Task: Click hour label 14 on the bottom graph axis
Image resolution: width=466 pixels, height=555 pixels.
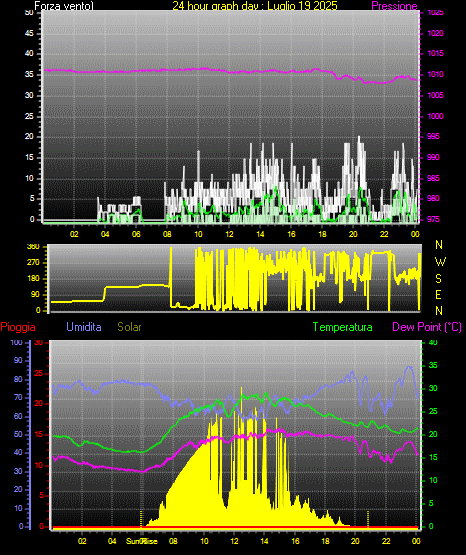Action: 264,541
